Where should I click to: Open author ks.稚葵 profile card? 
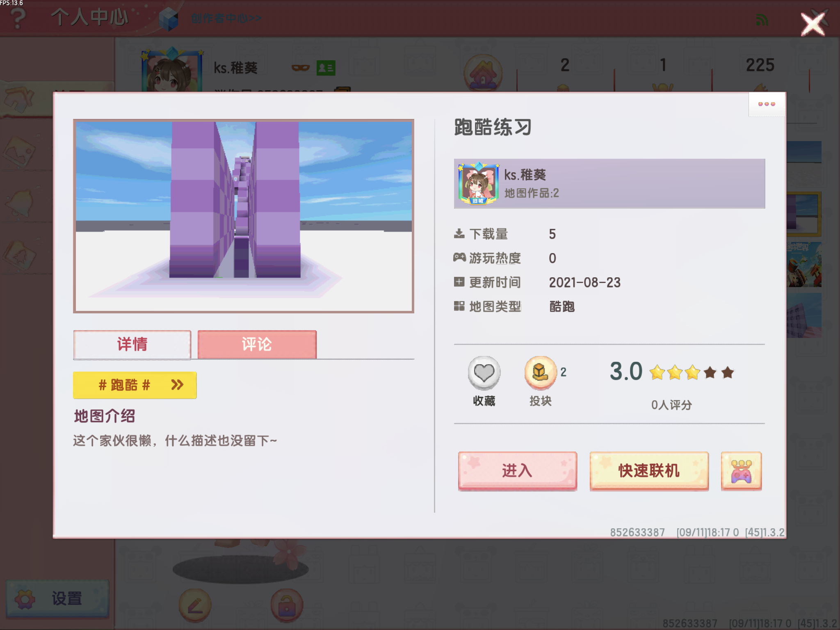[x=609, y=184]
